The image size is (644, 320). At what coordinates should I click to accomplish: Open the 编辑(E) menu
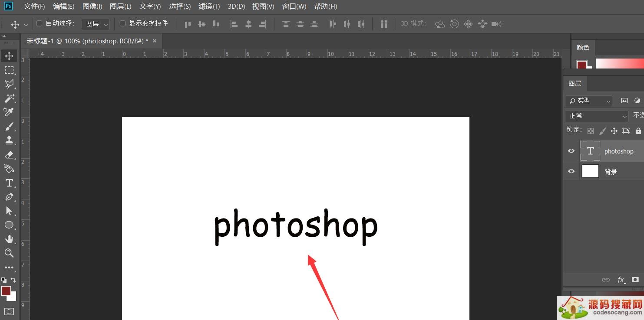[64, 7]
